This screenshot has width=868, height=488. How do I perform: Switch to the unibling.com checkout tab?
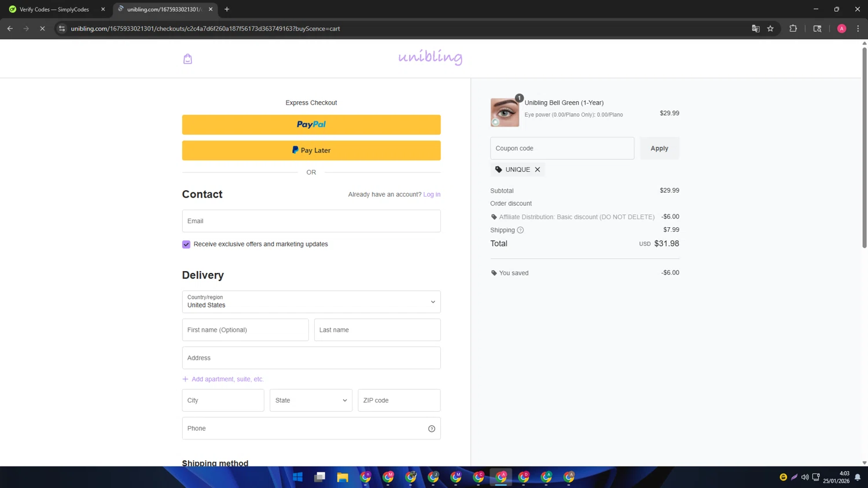(x=165, y=9)
